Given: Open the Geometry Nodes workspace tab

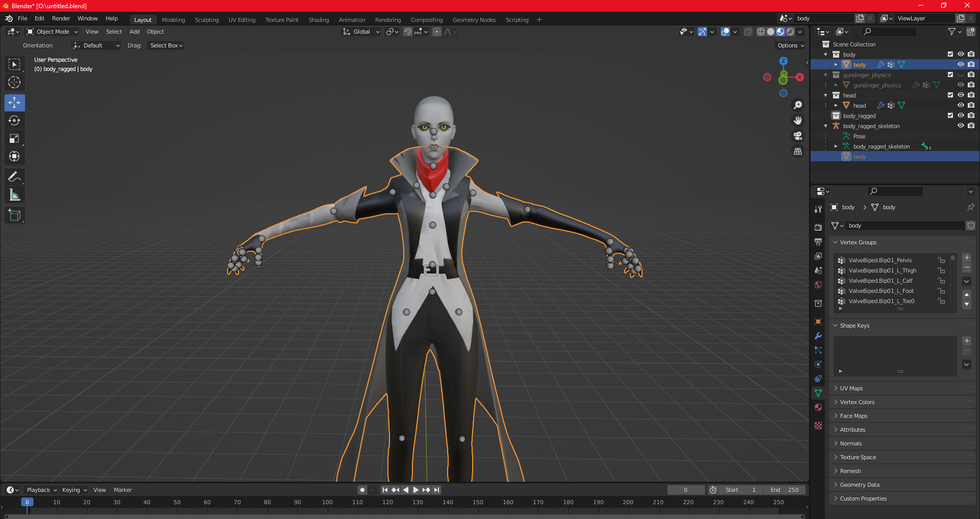Looking at the screenshot, I should (474, 20).
